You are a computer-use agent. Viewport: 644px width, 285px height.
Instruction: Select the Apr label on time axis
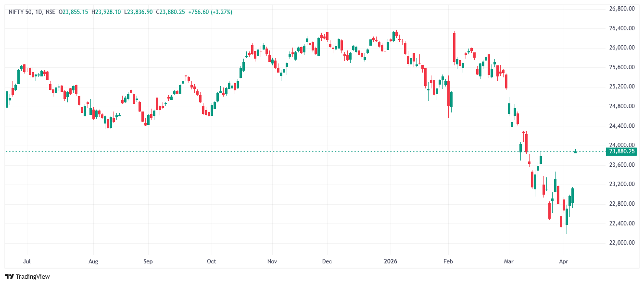564,261
